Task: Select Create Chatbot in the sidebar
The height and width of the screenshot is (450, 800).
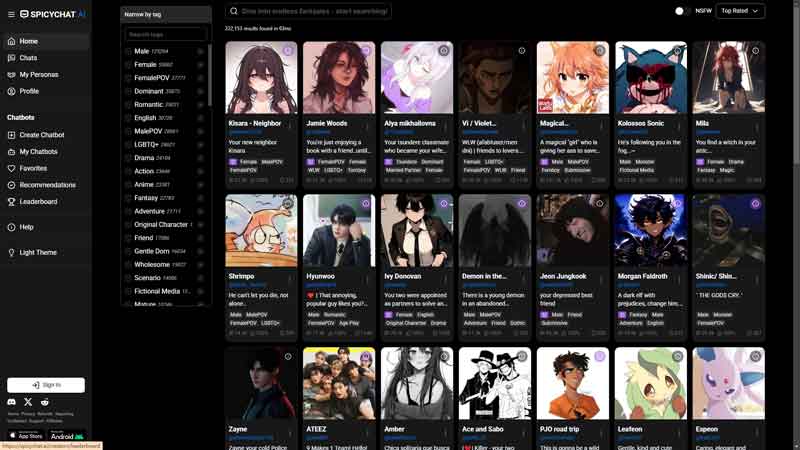Action: [x=46, y=135]
